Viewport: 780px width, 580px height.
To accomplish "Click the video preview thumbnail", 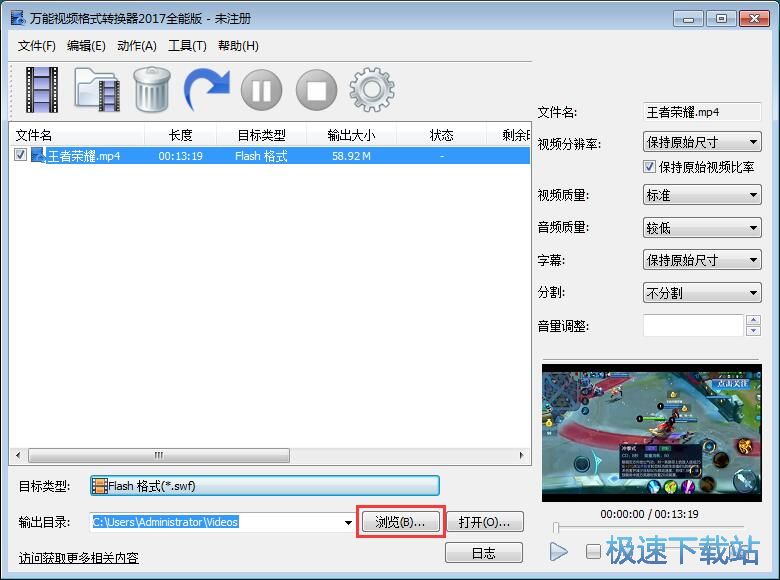I will pos(652,433).
